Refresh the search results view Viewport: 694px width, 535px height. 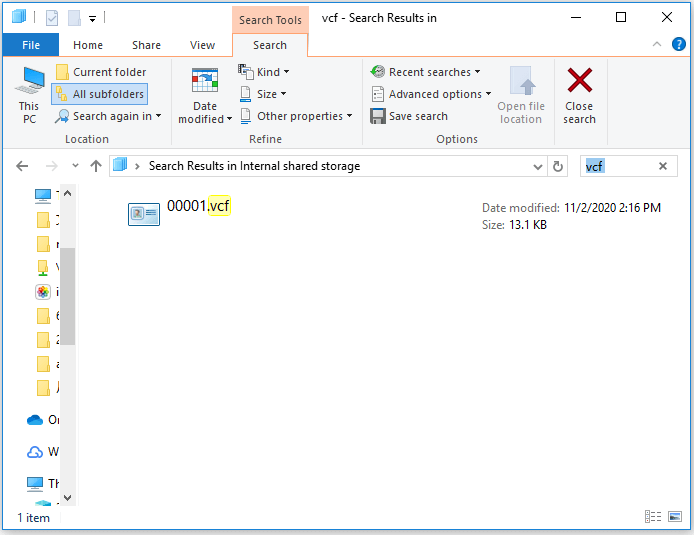pos(558,166)
